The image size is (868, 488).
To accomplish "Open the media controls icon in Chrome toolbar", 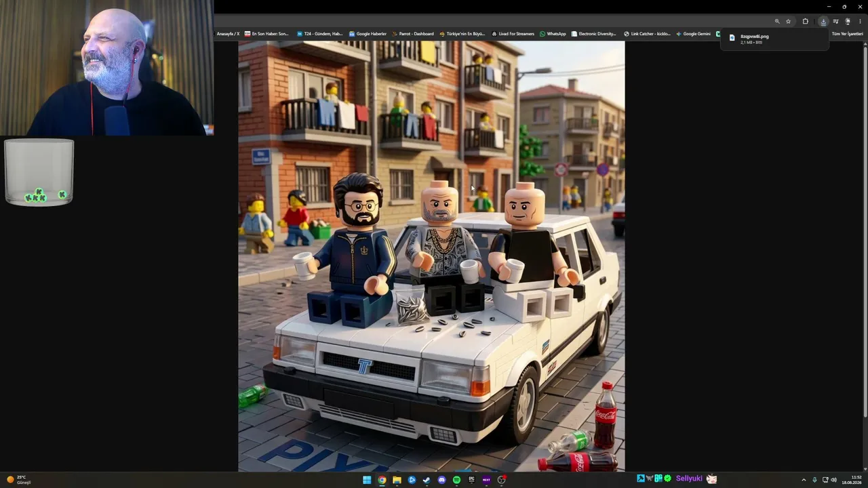I will click(x=835, y=21).
